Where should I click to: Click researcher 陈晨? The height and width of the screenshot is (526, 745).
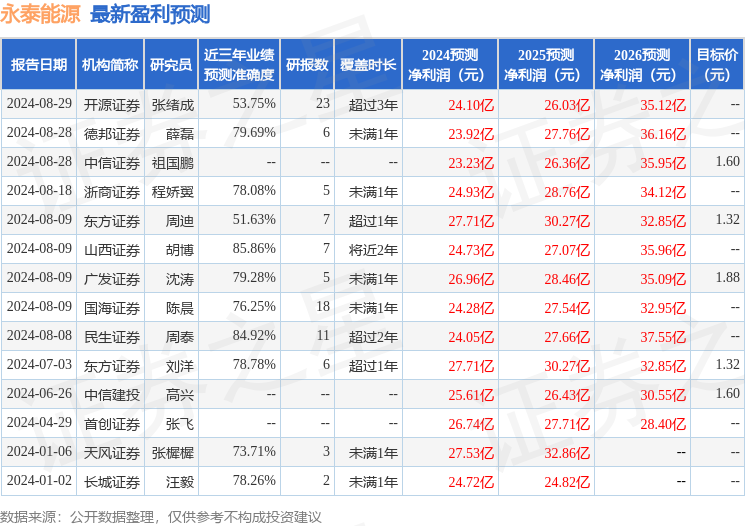[180, 307]
